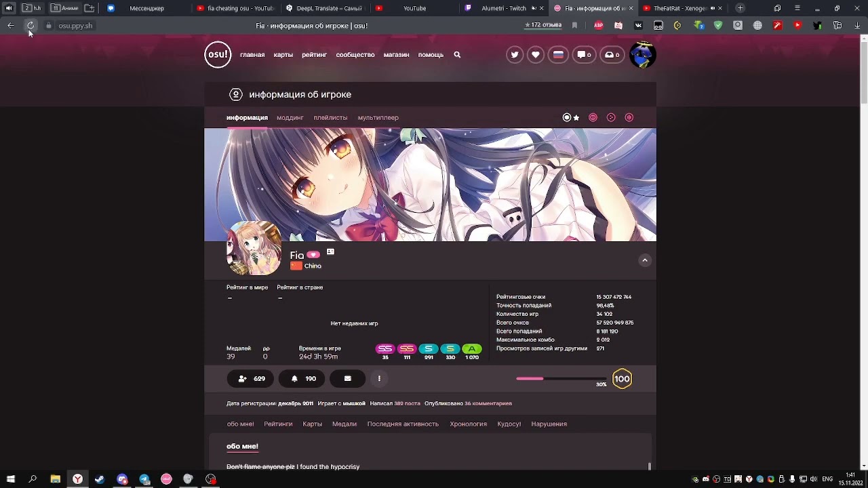Open the 36 комментариев link
The image size is (868, 488).
[x=488, y=403]
